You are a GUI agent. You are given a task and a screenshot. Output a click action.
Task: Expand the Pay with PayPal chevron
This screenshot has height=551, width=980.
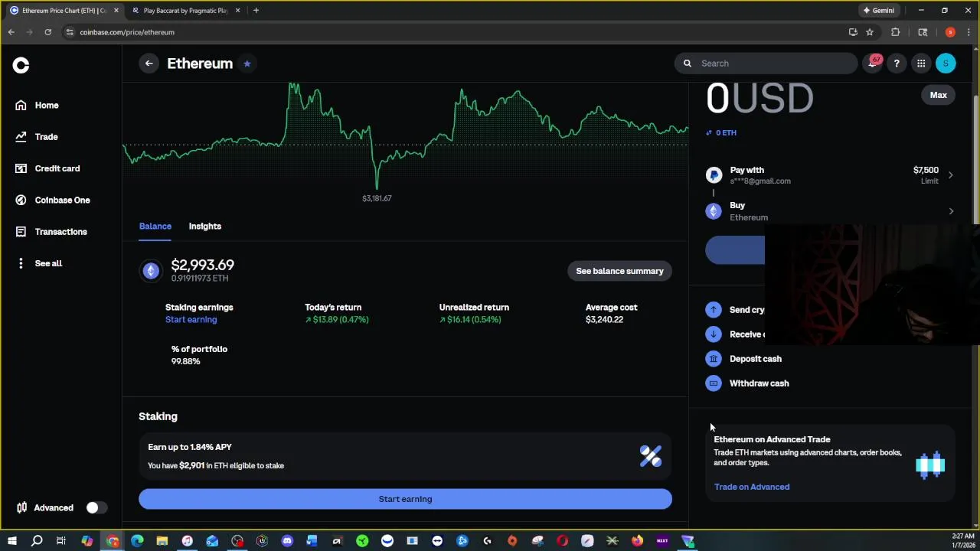coord(950,175)
